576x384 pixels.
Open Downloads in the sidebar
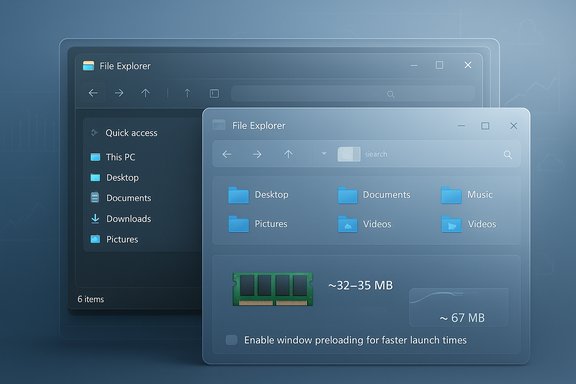point(129,219)
